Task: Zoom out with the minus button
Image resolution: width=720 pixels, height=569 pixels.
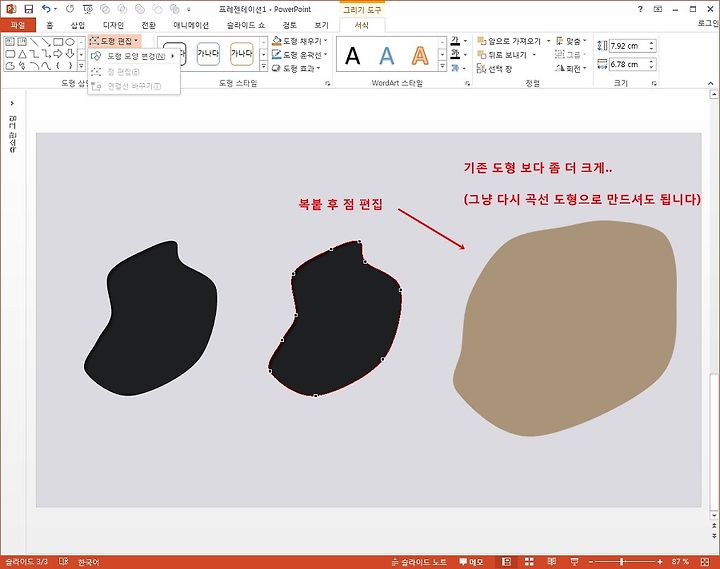Action: coord(591,562)
